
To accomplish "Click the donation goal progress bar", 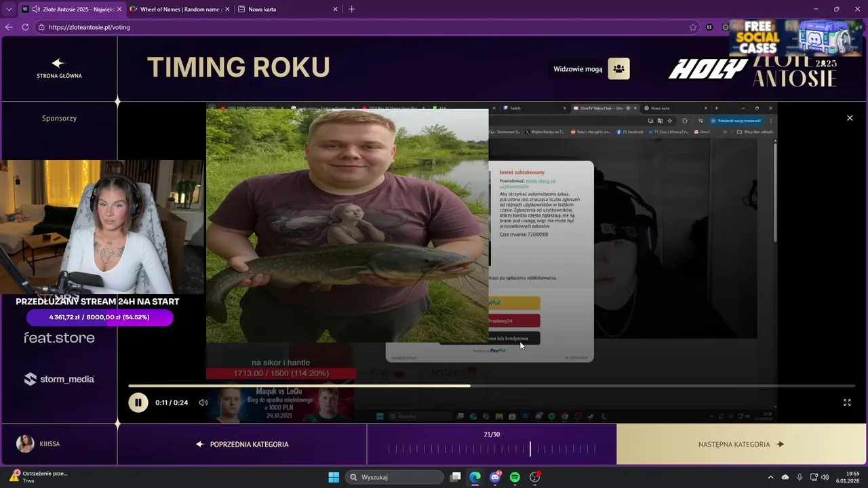I will click(100, 317).
